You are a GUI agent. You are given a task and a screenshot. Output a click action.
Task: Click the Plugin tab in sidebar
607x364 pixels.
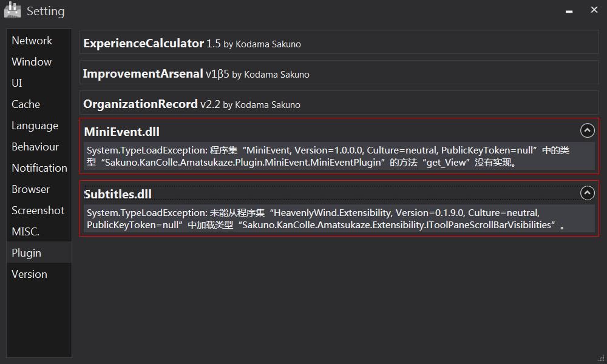tap(39, 252)
